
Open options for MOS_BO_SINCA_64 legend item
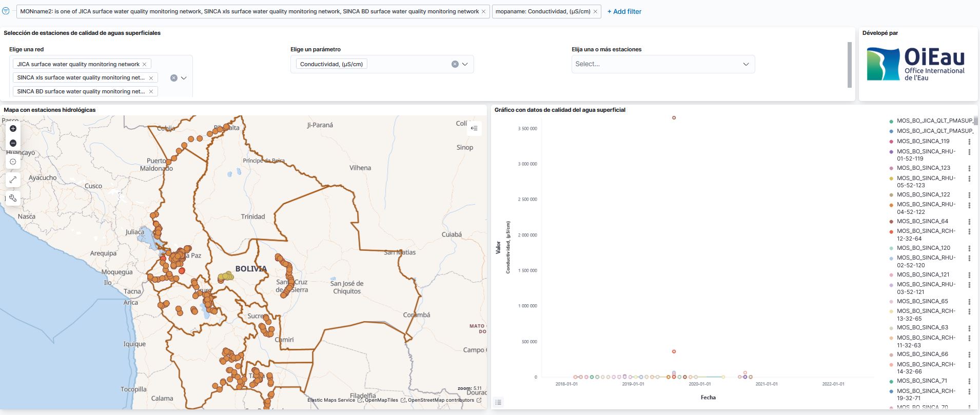click(969, 222)
